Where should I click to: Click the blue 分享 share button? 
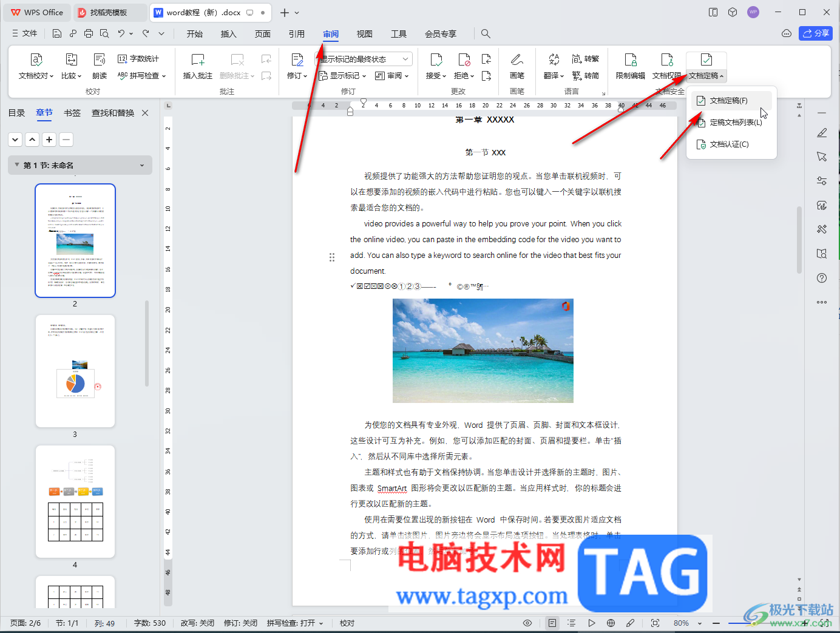click(x=816, y=33)
